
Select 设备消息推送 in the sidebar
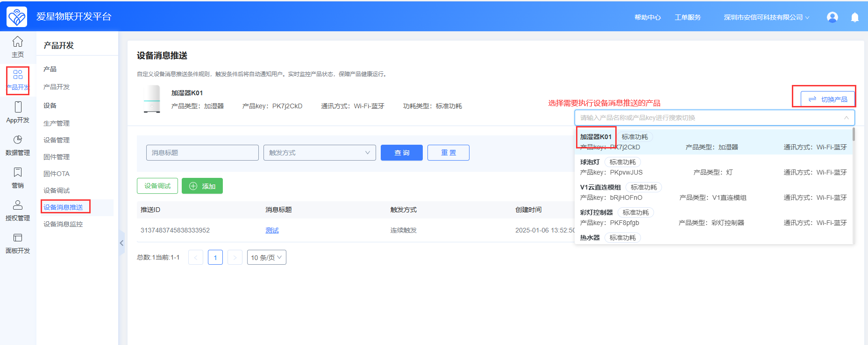click(63, 207)
